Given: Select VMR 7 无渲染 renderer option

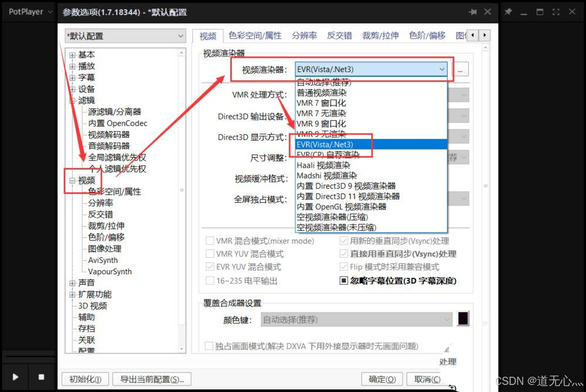Looking at the screenshot, I should tap(371, 113).
